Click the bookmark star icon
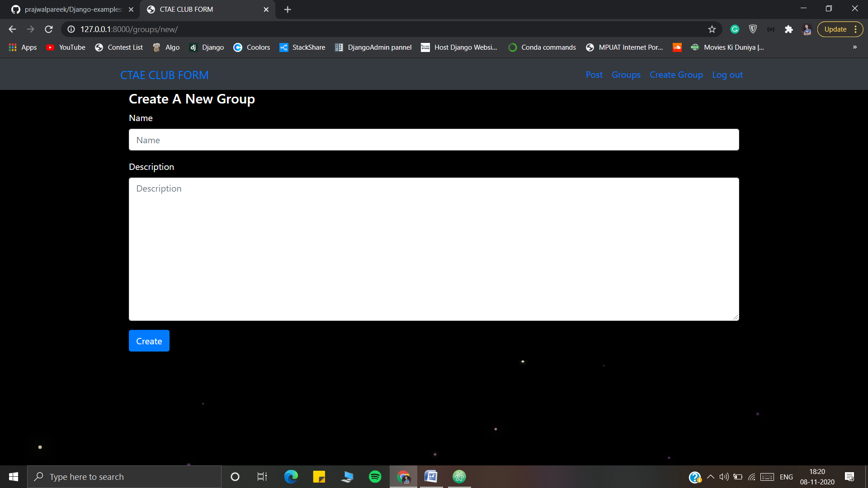The width and height of the screenshot is (868, 488). point(712,29)
